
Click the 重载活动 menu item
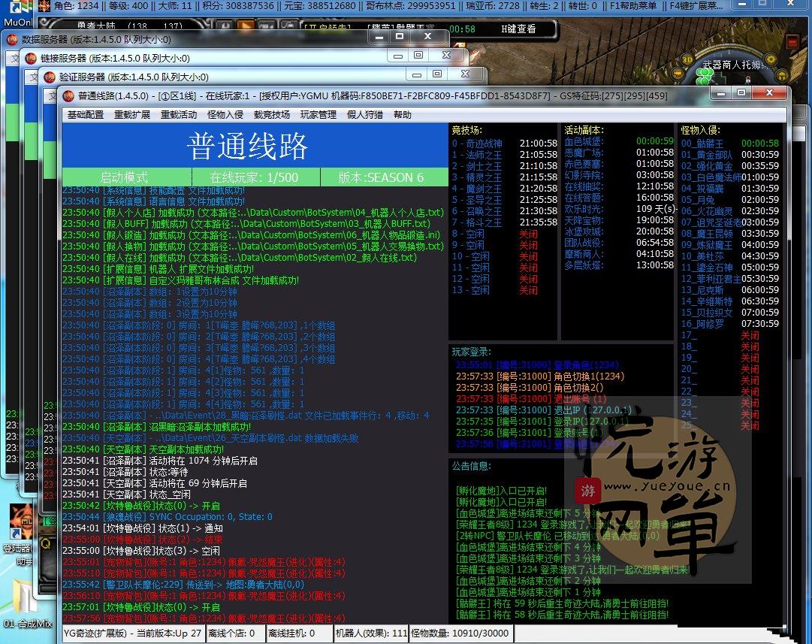179,115
